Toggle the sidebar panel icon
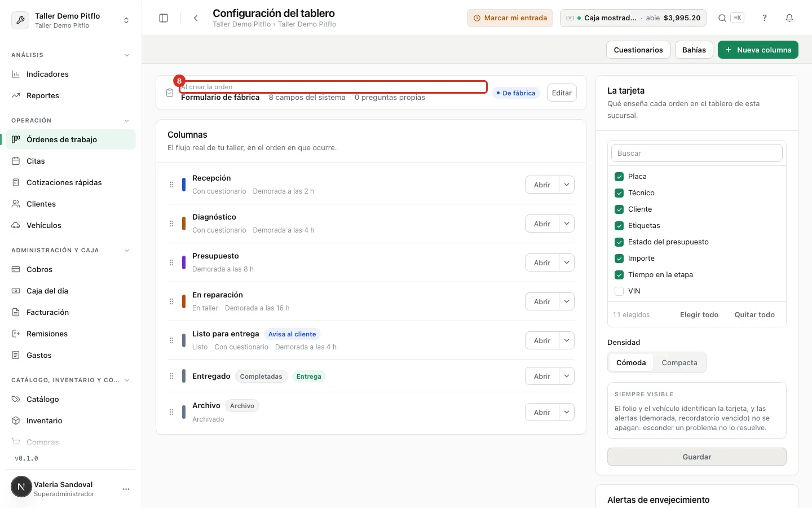 tap(164, 18)
